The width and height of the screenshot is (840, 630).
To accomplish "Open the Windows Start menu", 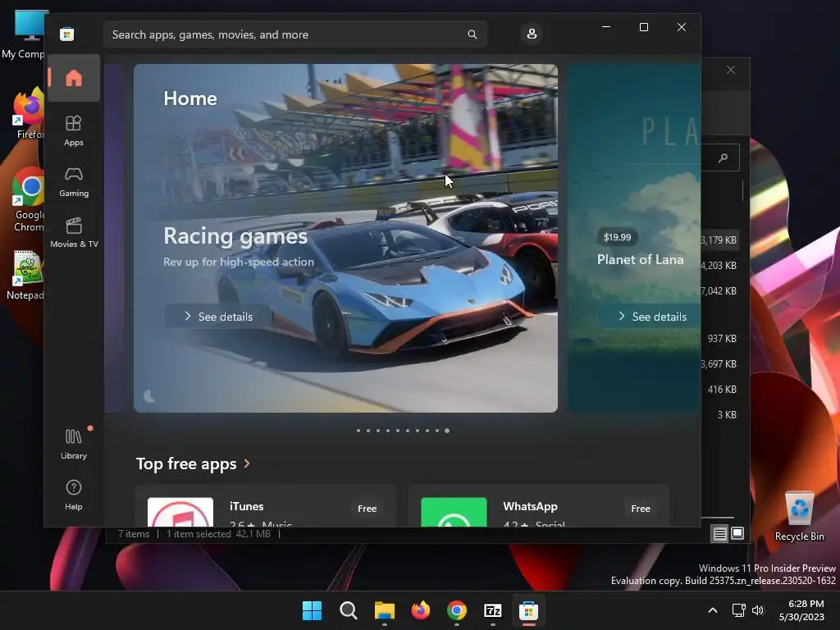I will coord(312,610).
